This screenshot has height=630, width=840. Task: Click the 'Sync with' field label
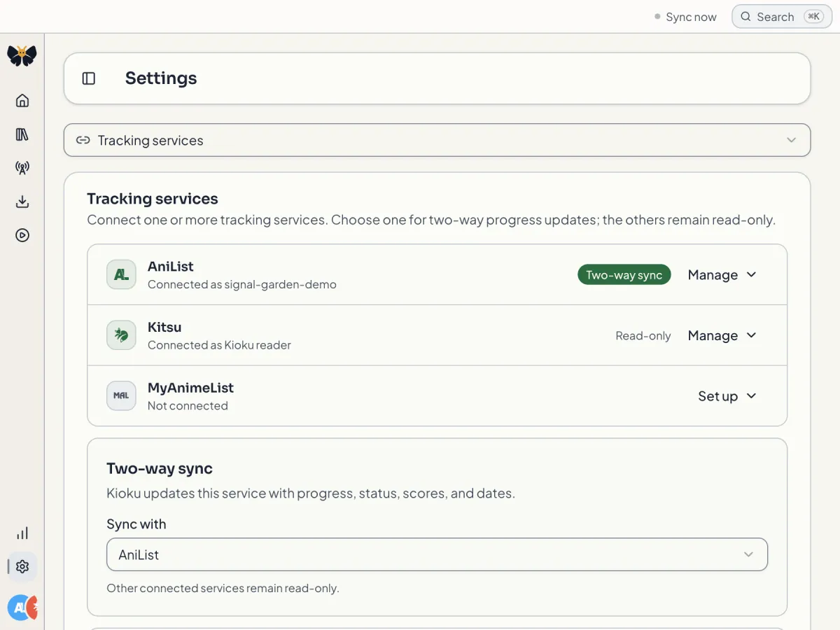click(x=136, y=524)
